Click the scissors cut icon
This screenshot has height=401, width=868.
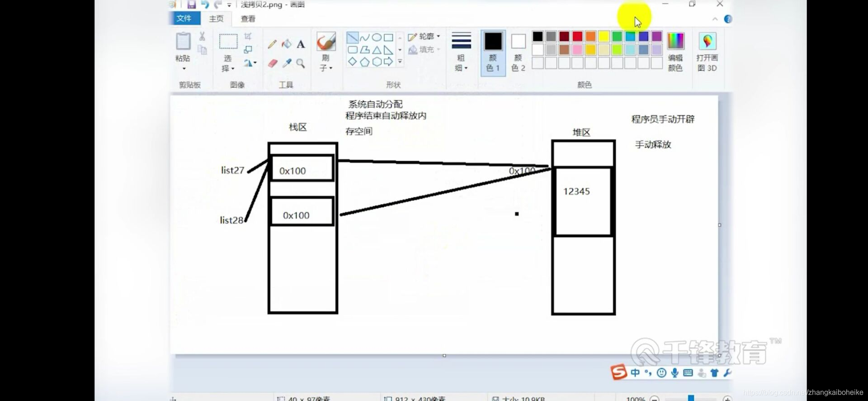point(202,36)
